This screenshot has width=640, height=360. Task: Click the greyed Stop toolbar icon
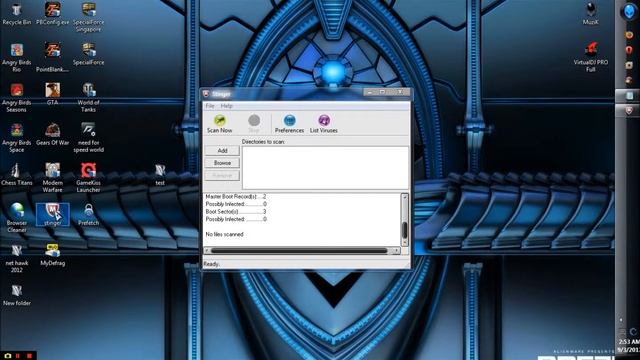(x=254, y=123)
